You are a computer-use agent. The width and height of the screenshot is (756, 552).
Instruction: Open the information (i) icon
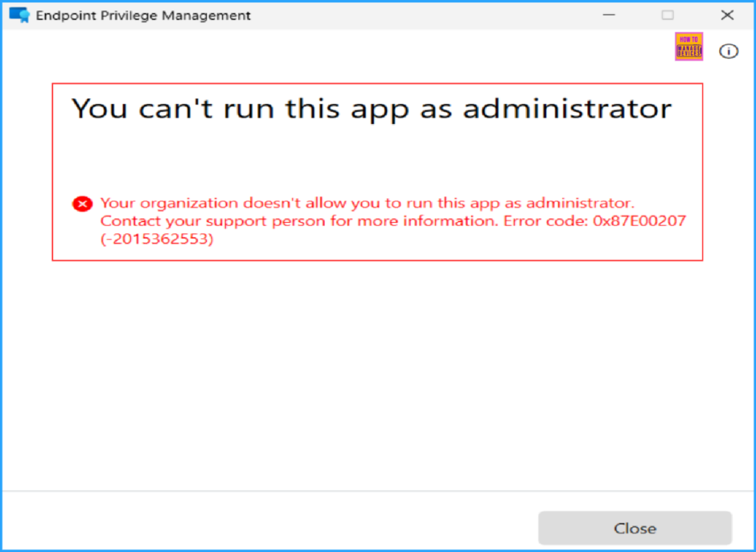(x=729, y=51)
